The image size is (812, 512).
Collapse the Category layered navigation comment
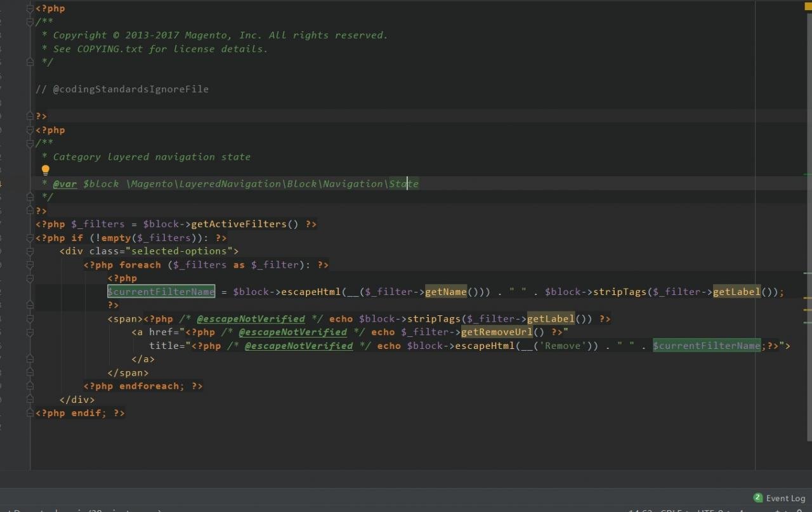tap(30, 143)
